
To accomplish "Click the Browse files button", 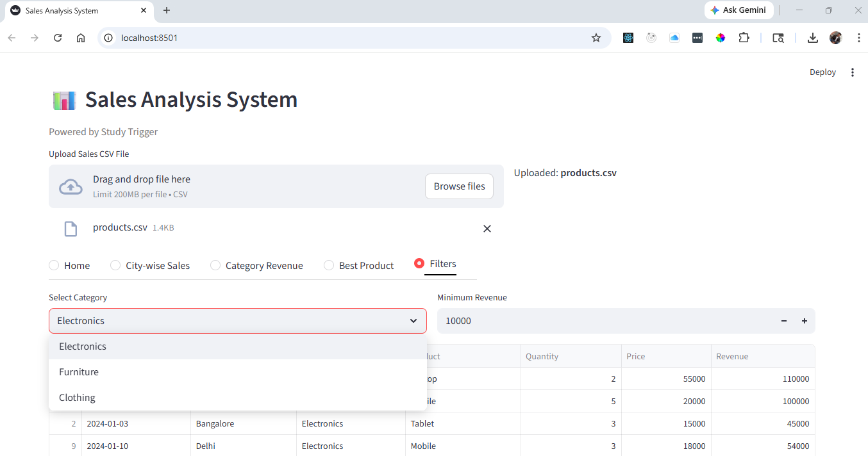I will pos(459,186).
